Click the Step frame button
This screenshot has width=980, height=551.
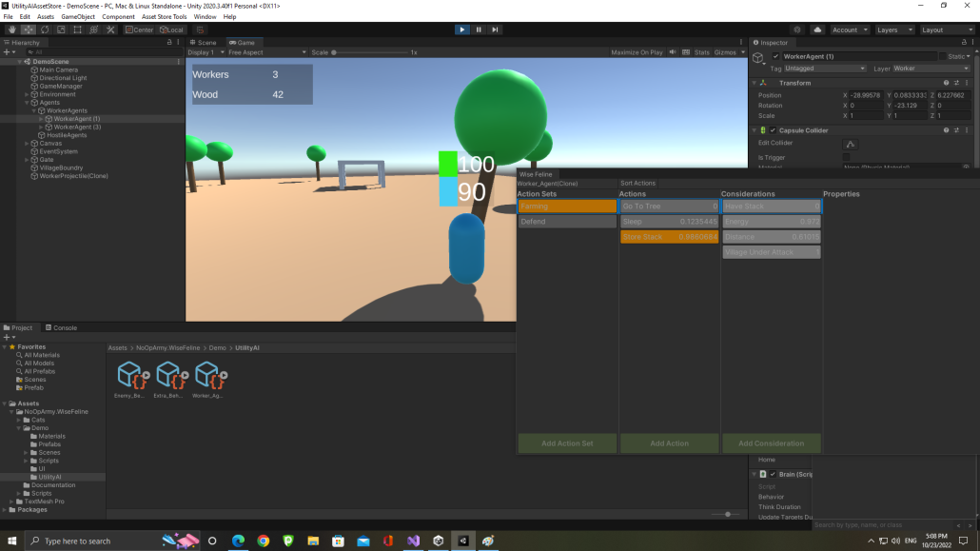[495, 30]
